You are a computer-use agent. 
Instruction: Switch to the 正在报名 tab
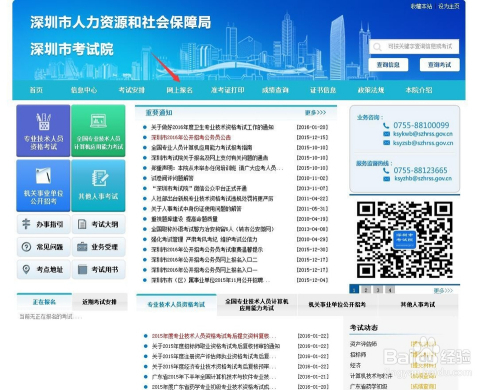[x=44, y=302]
